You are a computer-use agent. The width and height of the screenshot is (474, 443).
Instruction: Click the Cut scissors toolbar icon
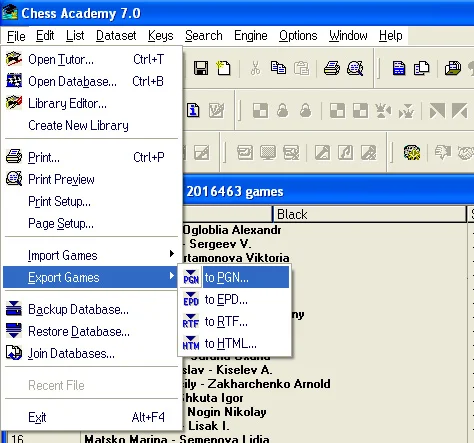[255, 68]
